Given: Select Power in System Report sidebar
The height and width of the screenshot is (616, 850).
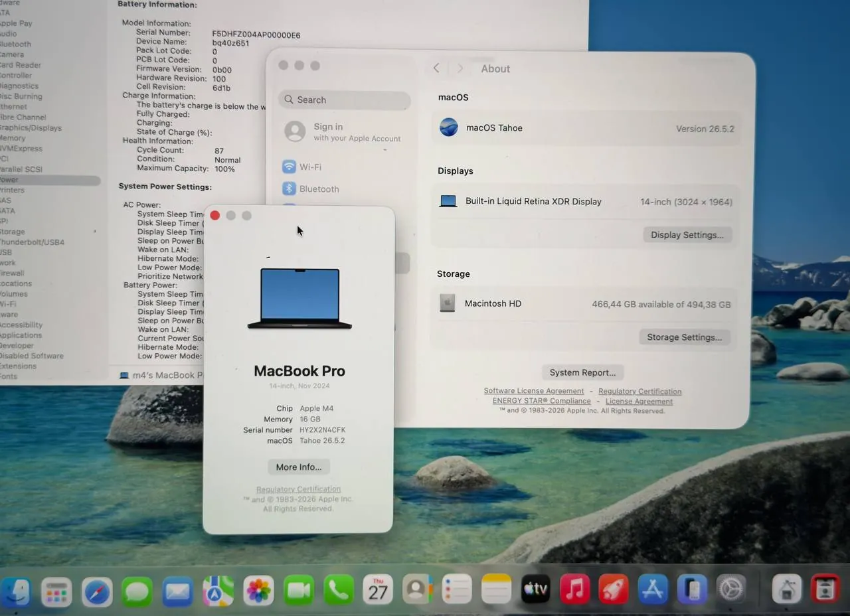Looking at the screenshot, I should point(50,180).
